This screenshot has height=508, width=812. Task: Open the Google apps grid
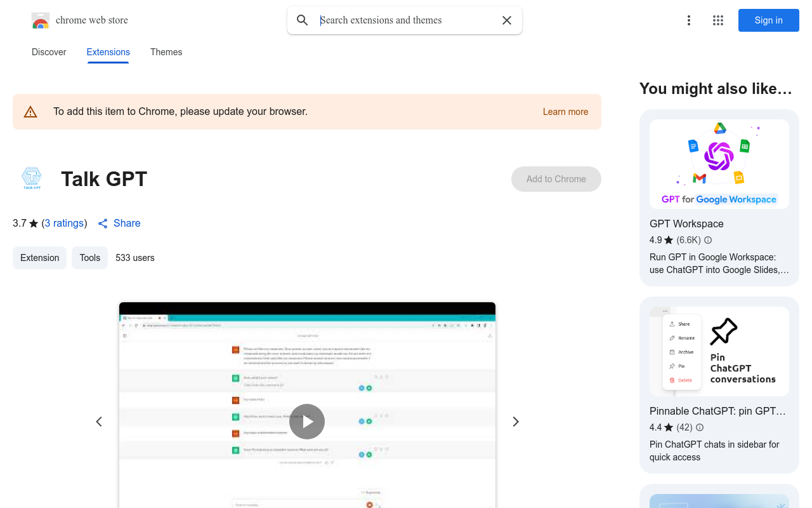pyautogui.click(x=718, y=20)
